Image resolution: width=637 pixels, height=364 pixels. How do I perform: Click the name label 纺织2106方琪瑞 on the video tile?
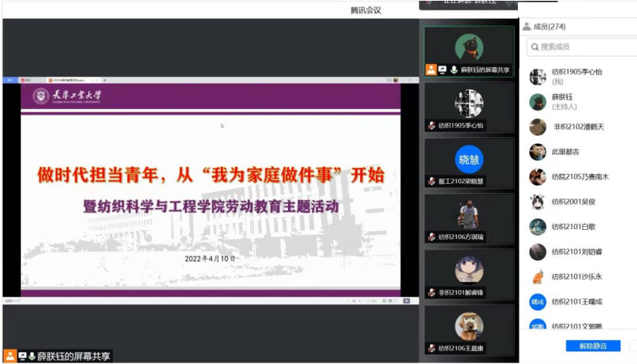pos(461,237)
